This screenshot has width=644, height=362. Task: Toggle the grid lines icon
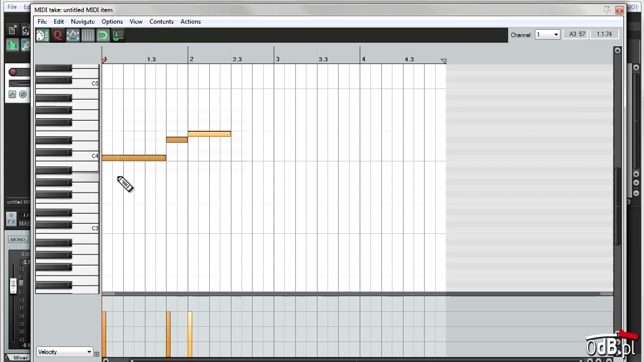(x=88, y=35)
